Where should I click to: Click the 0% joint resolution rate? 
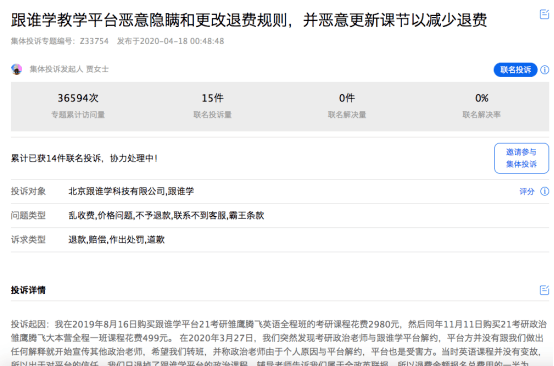click(x=482, y=98)
